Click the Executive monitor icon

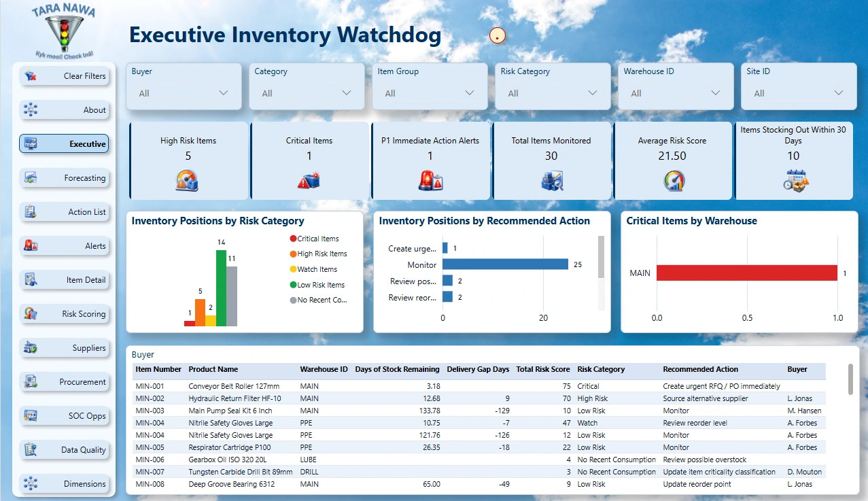click(x=31, y=144)
